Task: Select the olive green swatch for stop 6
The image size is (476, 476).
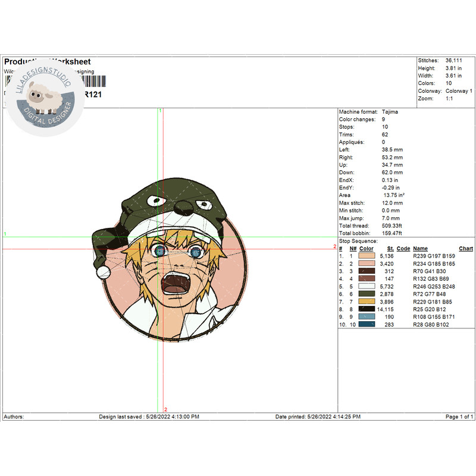Action: [367, 294]
